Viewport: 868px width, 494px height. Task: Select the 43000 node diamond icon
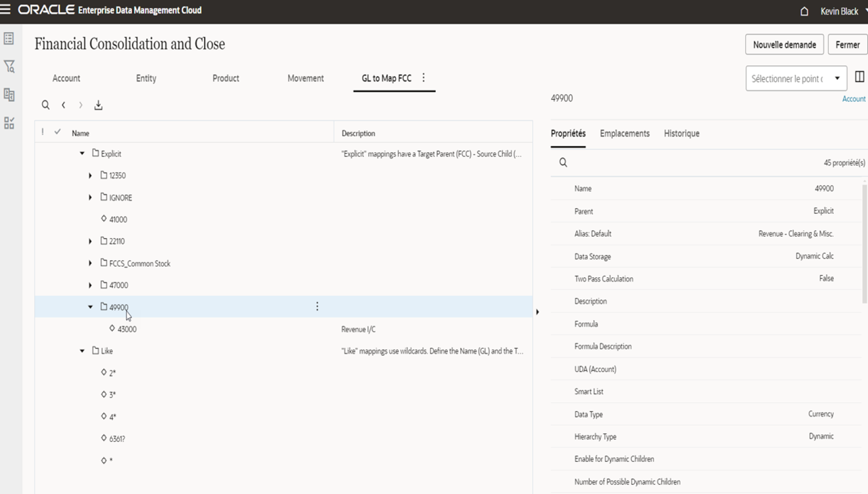(x=112, y=328)
